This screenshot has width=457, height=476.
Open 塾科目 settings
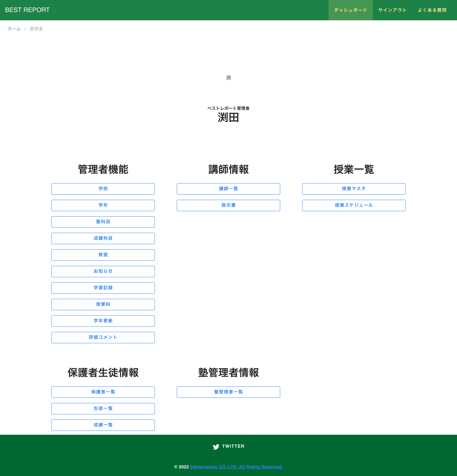tap(103, 222)
